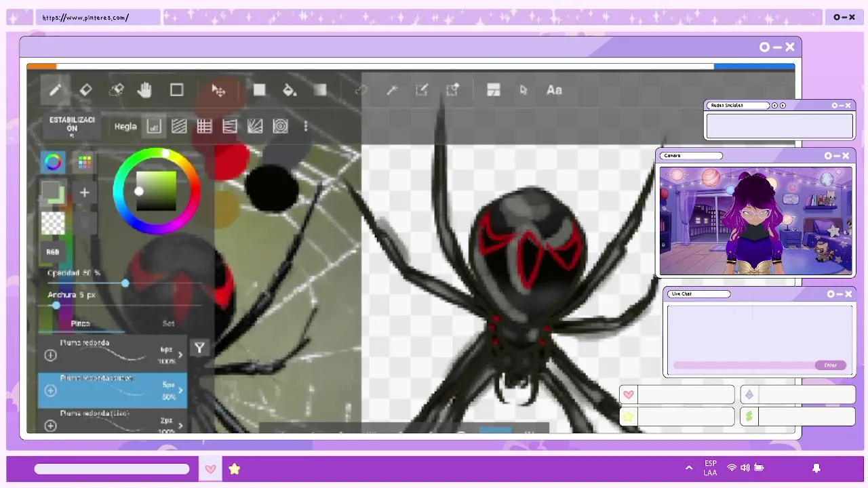Select the paint bucket fill tool
868x488 pixels.
[290, 90]
